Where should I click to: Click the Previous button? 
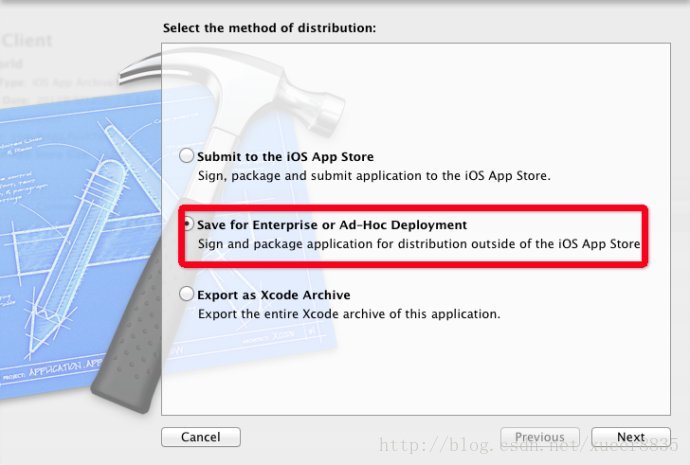click(540, 437)
